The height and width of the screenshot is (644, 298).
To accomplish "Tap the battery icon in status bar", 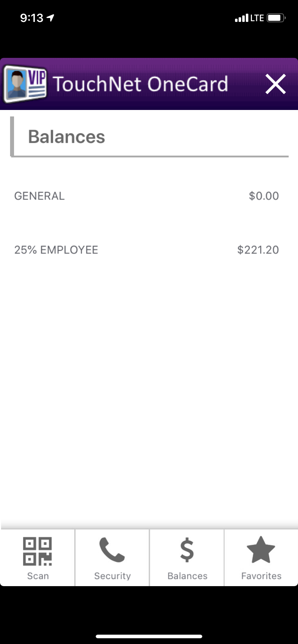I will [x=276, y=18].
